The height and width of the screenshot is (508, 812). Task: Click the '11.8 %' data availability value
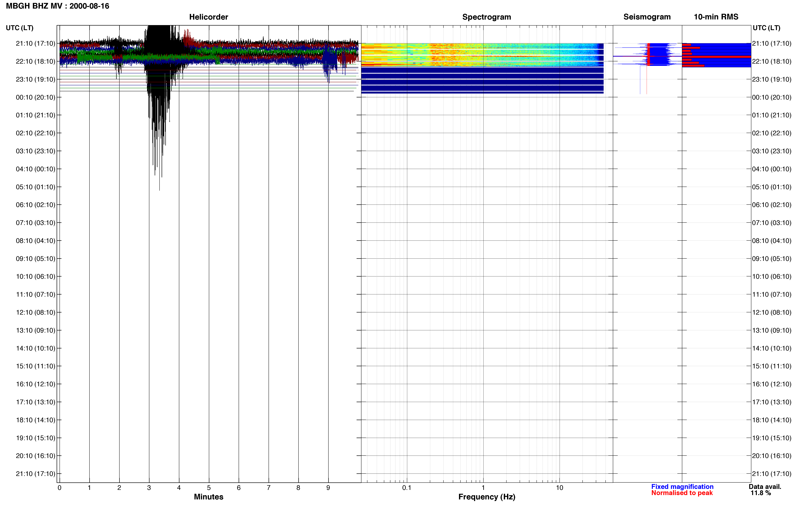[761, 493]
